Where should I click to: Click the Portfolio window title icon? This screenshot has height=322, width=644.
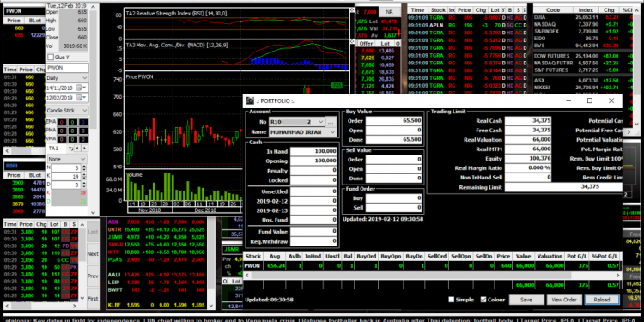tap(251, 100)
